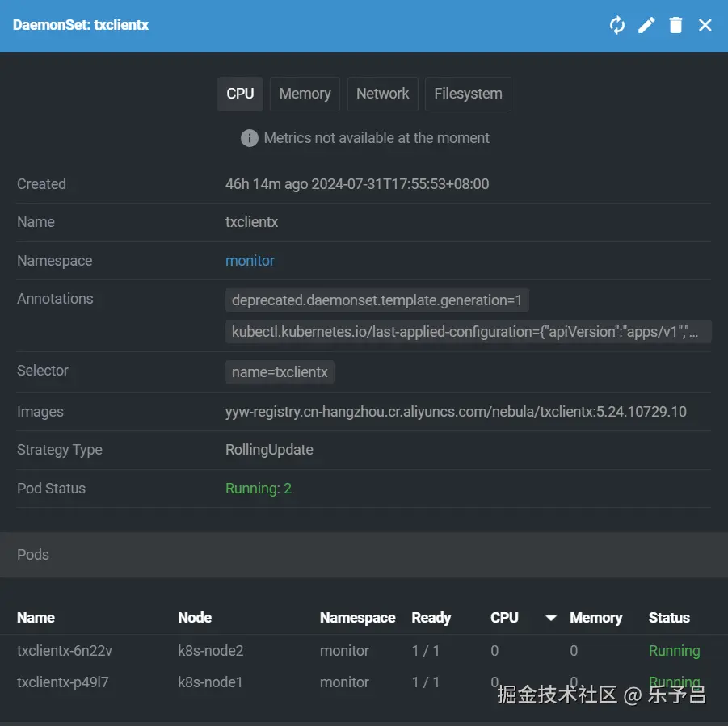The width and height of the screenshot is (728, 726).
Task: Click the refresh icon in header
Action: 617,25
